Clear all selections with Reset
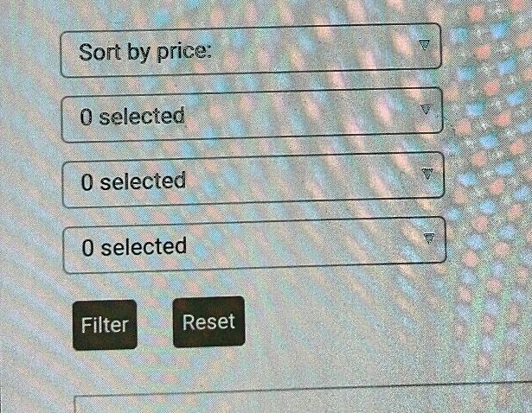Image resolution: width=532 pixels, height=413 pixels. coord(208,322)
